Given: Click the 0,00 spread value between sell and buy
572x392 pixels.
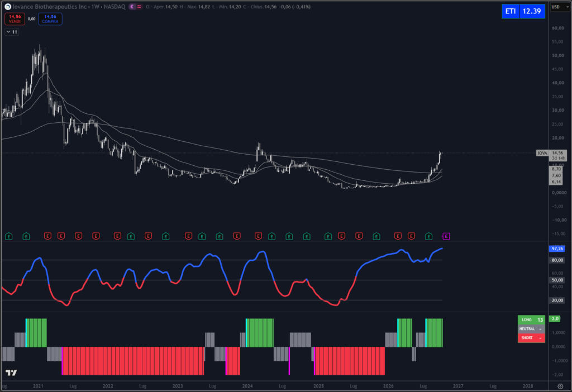Looking at the screenshot, I should pyautogui.click(x=31, y=19).
